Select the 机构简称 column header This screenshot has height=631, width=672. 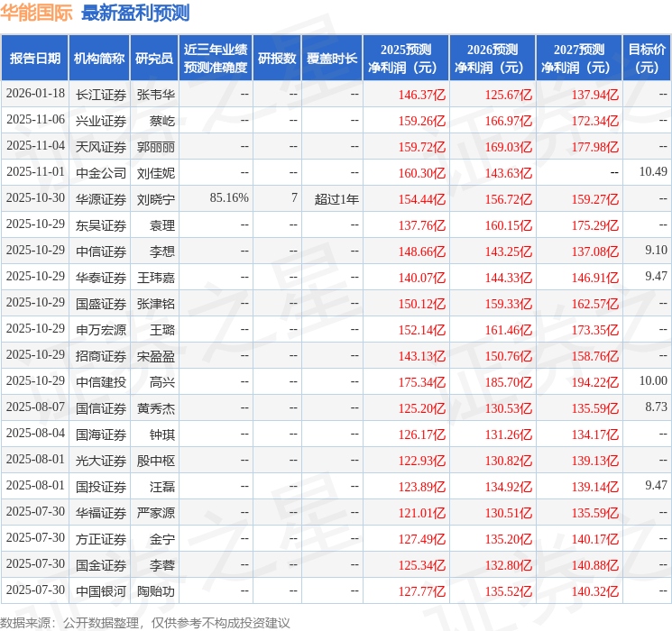(x=99, y=59)
